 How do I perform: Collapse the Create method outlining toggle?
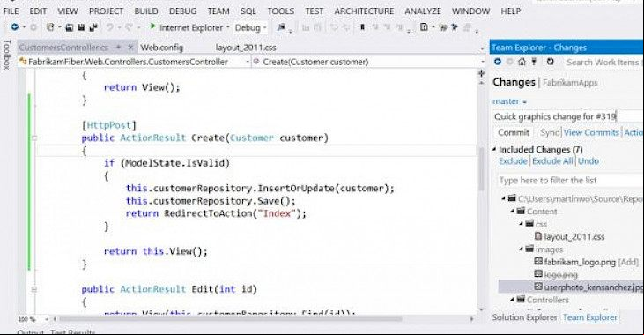pos(34,138)
